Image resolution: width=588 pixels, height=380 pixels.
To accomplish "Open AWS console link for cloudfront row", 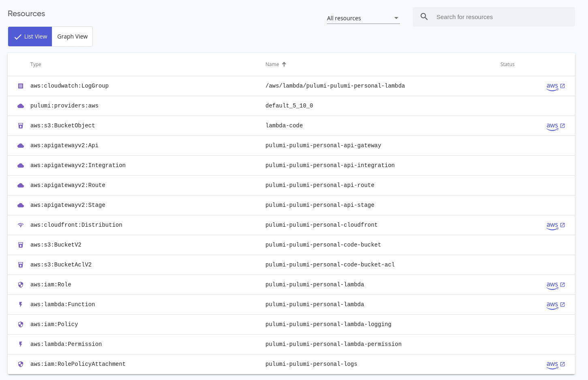I will coord(556,225).
